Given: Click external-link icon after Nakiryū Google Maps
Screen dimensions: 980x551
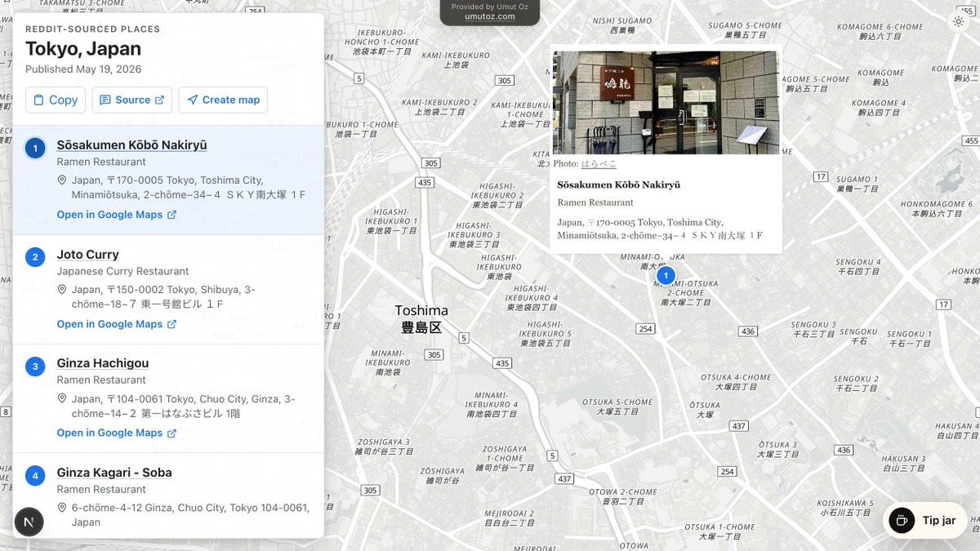Looking at the screenshot, I should click(171, 215).
